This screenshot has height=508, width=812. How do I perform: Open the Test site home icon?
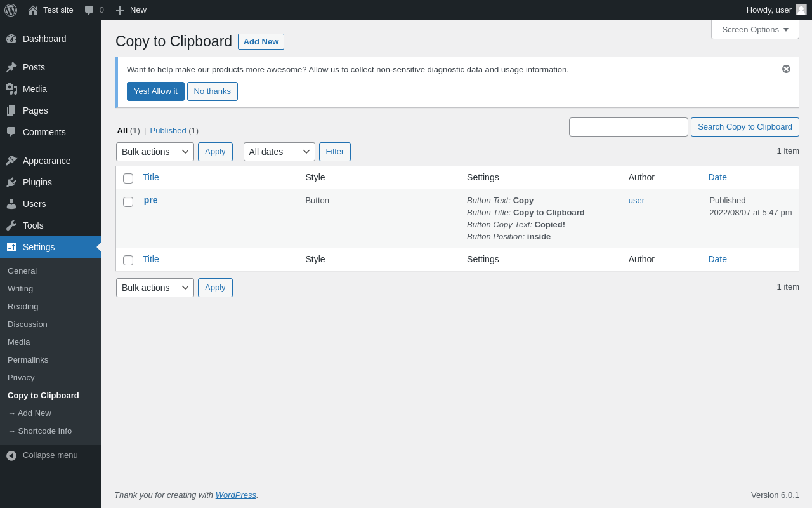[33, 10]
